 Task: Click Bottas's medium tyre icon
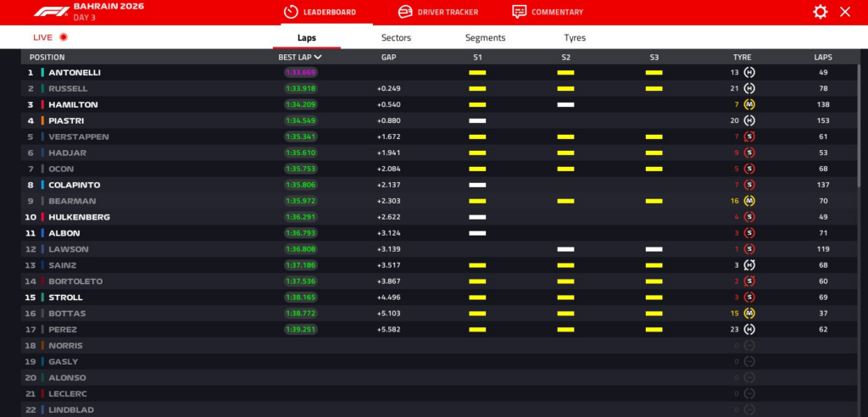click(x=749, y=314)
